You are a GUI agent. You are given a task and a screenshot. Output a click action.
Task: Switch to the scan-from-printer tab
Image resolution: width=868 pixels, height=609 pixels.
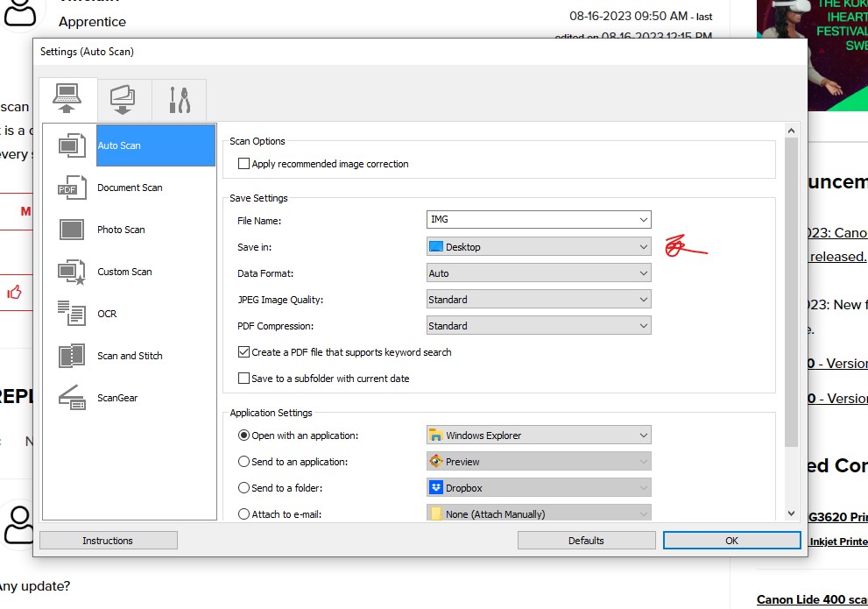123,99
